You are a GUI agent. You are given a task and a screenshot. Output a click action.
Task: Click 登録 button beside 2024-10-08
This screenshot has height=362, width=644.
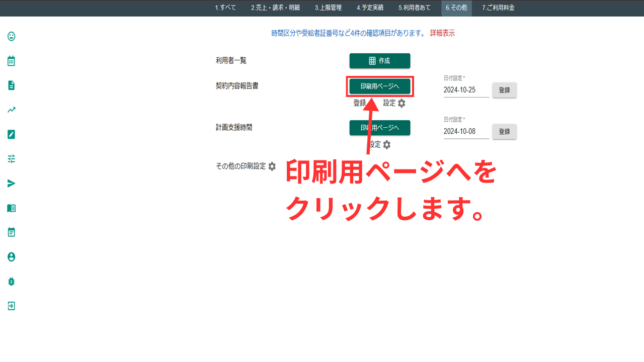click(x=504, y=131)
